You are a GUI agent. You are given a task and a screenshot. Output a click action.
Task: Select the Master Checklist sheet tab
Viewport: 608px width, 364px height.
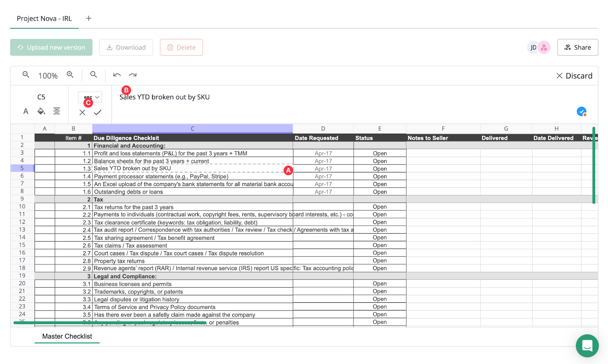67,336
